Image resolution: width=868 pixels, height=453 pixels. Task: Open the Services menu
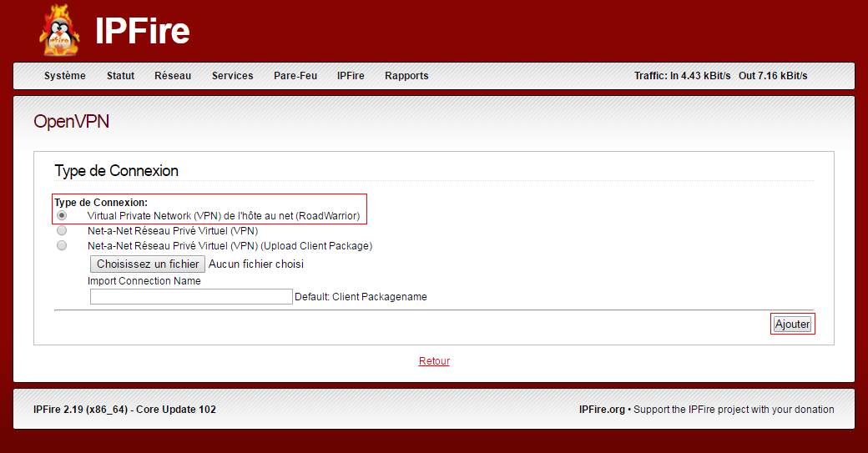232,76
